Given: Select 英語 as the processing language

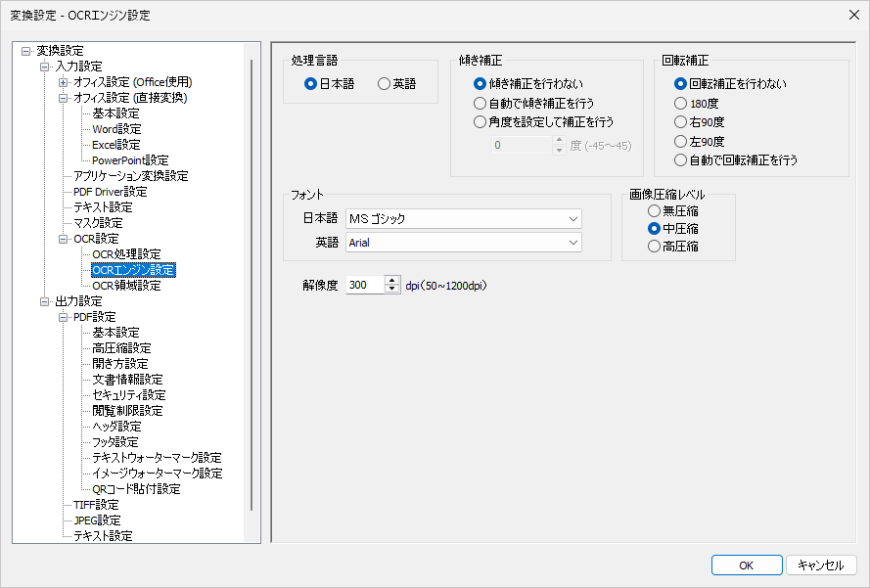Looking at the screenshot, I should (385, 84).
